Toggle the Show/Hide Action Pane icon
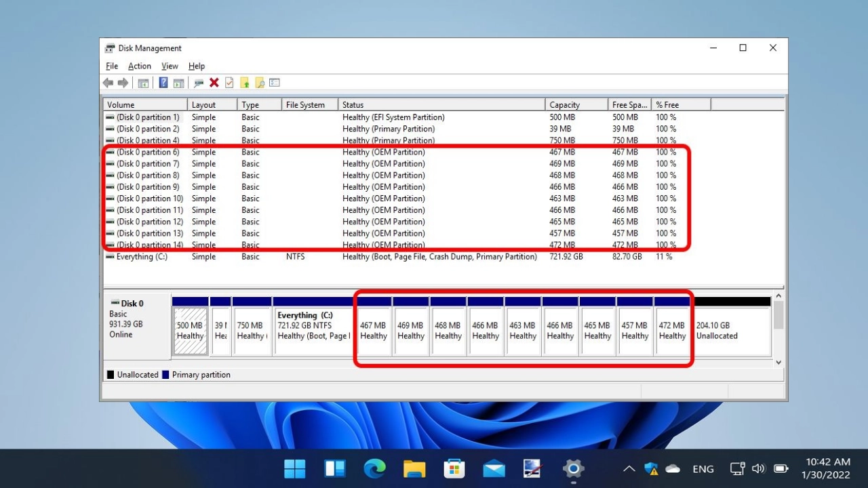Screen dimensions: 868x488 [178, 83]
